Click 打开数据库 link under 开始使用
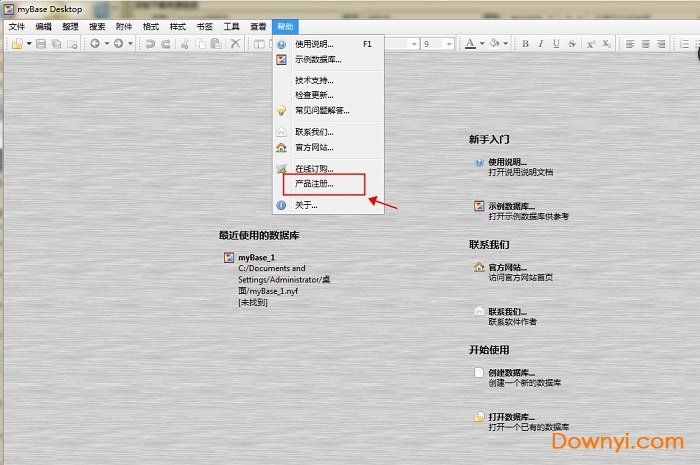700x465 pixels. point(512,417)
